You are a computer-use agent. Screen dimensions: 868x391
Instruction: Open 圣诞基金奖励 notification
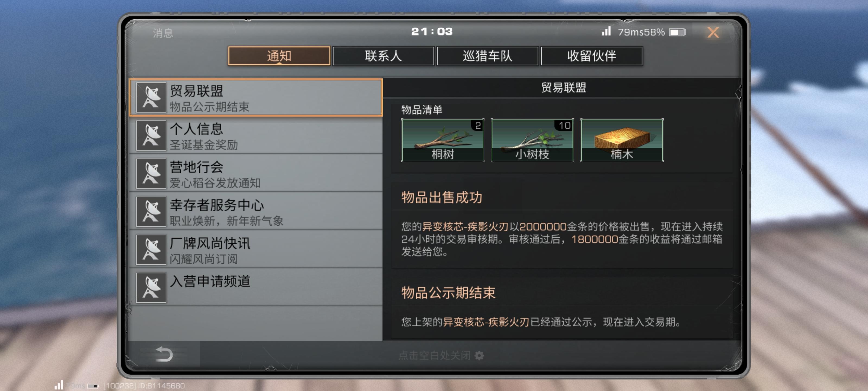click(x=256, y=135)
